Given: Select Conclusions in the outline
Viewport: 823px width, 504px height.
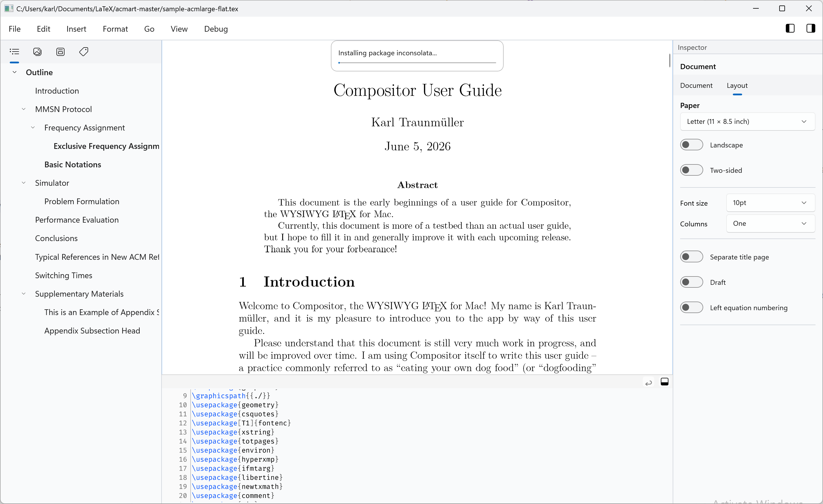Looking at the screenshot, I should click(56, 238).
